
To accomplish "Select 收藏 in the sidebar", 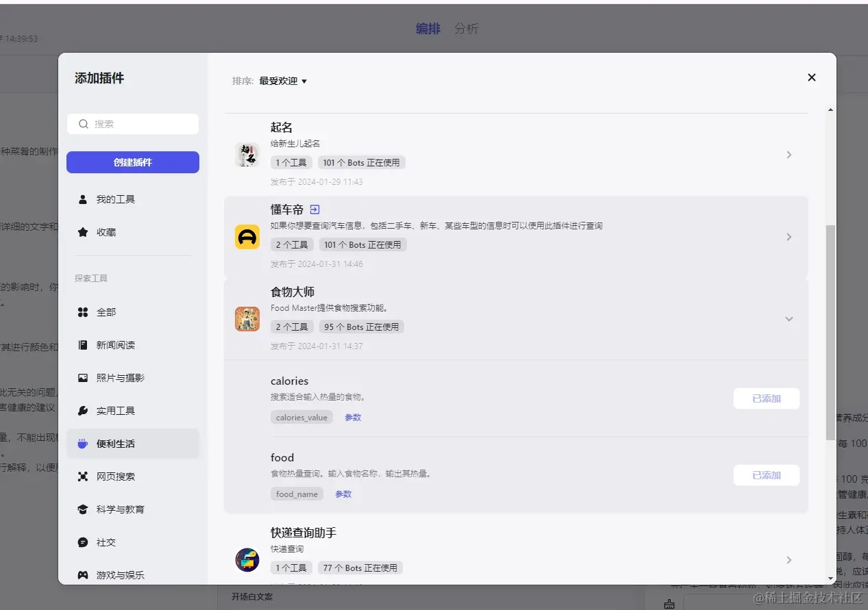I will pos(133,232).
